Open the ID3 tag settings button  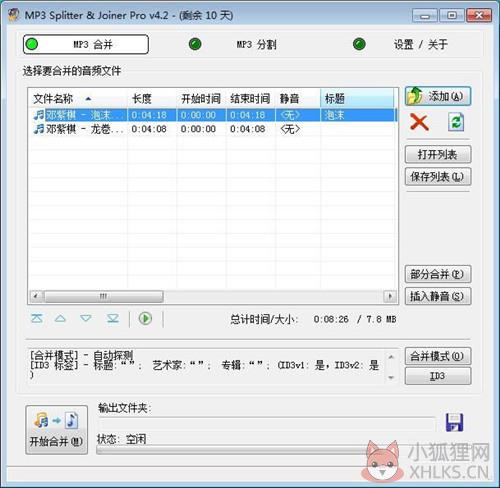click(438, 376)
